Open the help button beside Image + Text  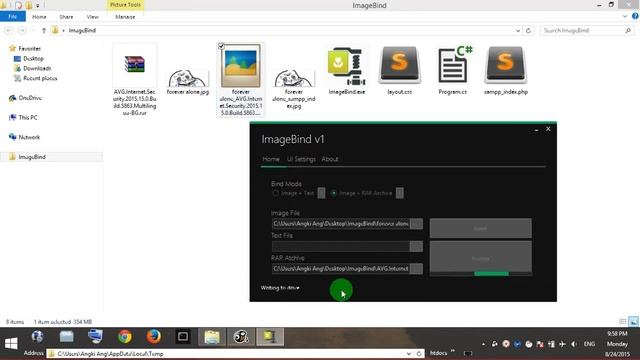[x=322, y=193]
